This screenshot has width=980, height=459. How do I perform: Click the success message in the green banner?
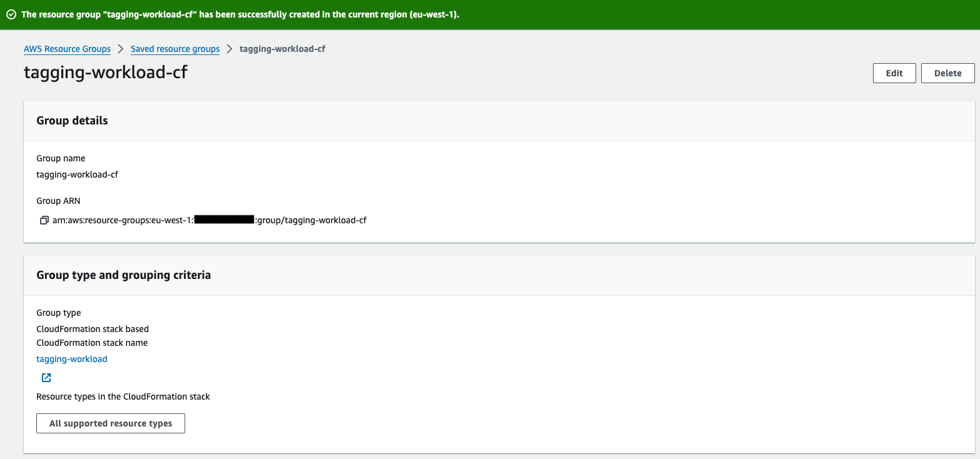tap(240, 14)
